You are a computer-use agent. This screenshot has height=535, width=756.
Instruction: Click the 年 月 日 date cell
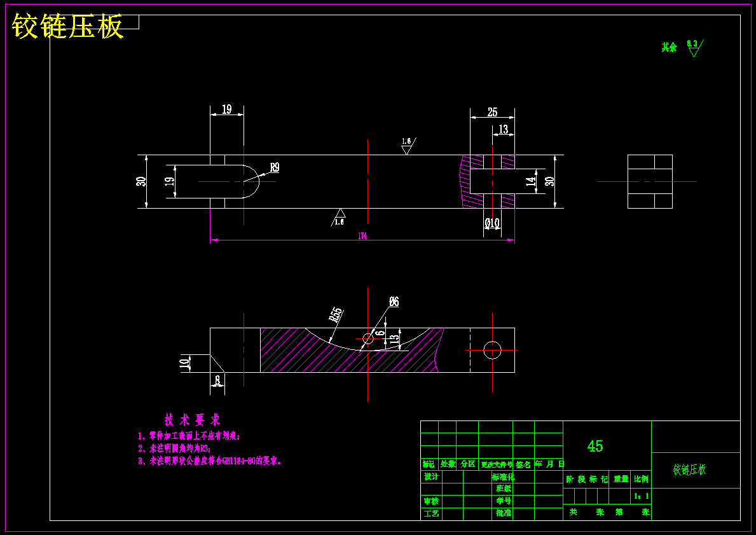(x=549, y=464)
